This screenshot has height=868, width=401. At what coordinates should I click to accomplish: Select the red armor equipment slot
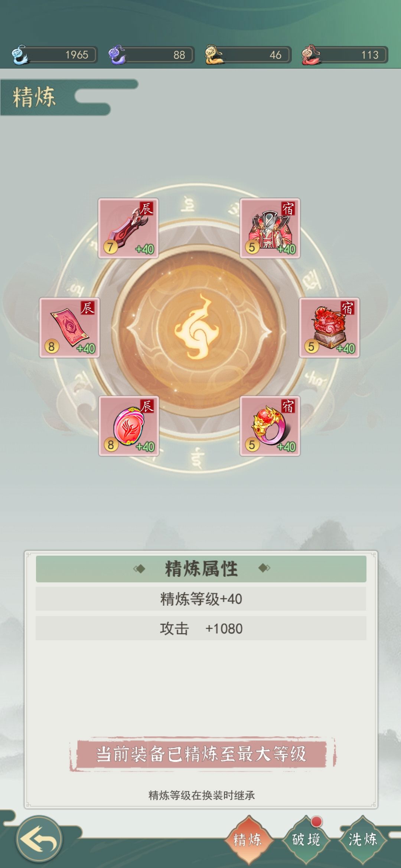(270, 228)
